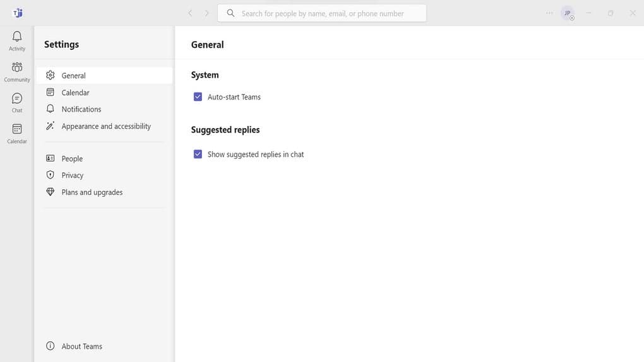Open the Community section

point(17,72)
